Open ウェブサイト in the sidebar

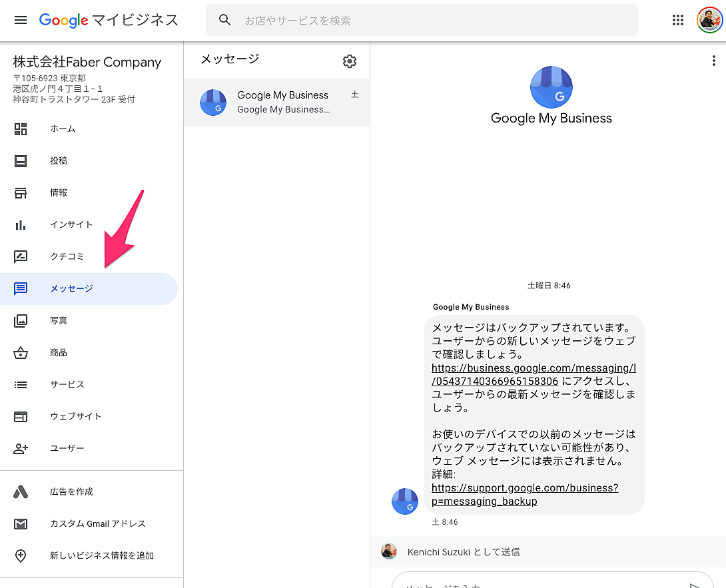point(89,417)
